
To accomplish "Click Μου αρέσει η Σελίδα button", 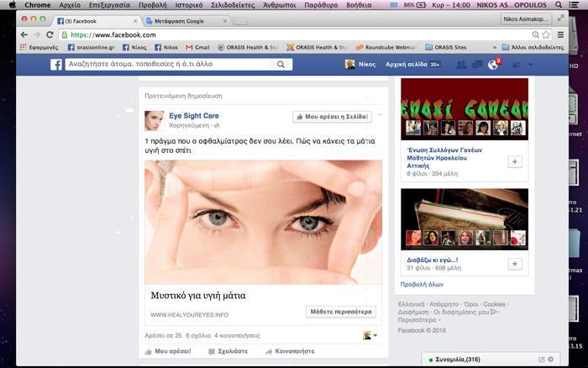I will click(x=333, y=117).
